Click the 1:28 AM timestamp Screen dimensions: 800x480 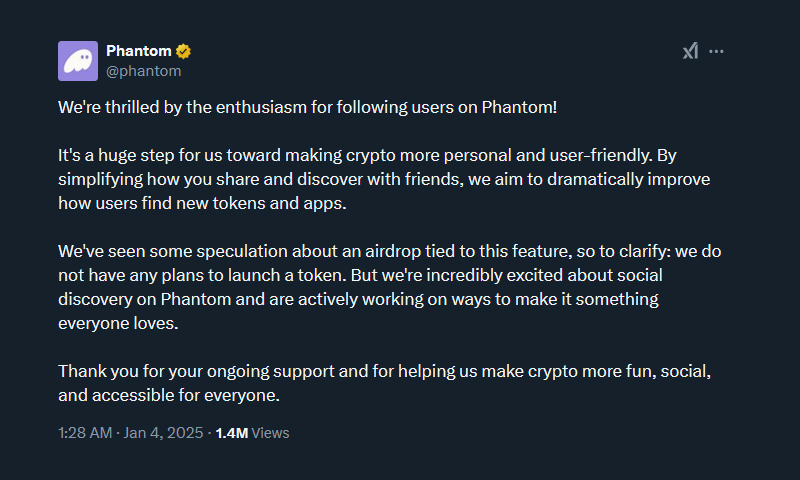tap(83, 433)
